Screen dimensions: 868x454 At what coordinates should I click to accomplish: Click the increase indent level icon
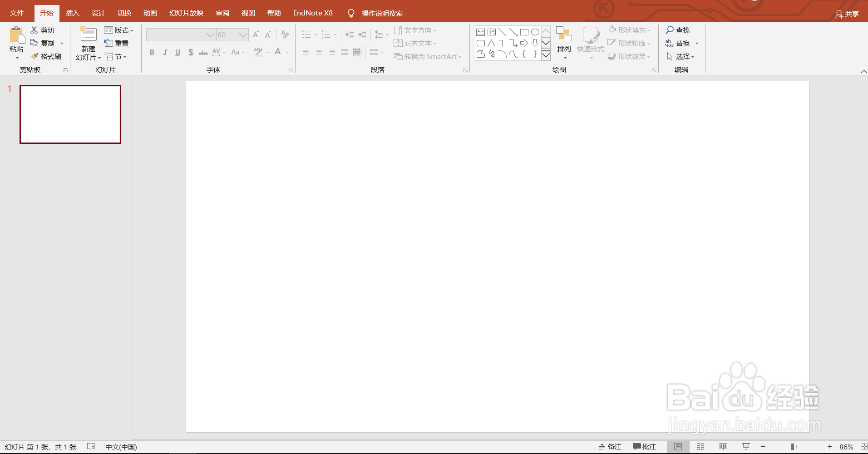click(x=362, y=35)
